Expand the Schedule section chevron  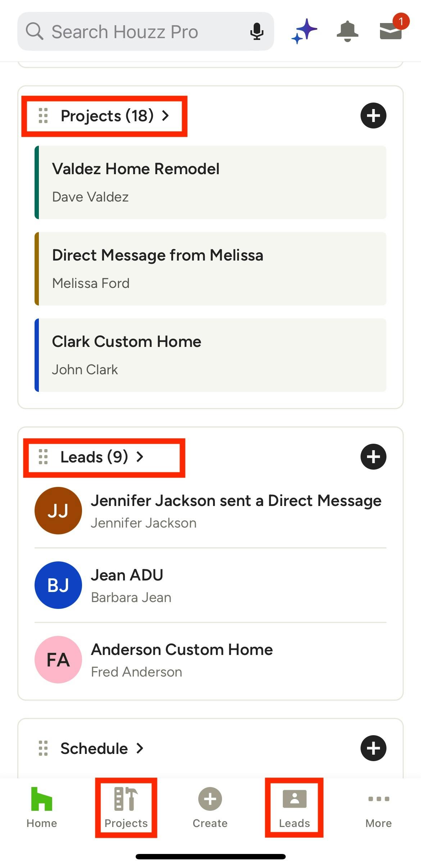point(140,748)
